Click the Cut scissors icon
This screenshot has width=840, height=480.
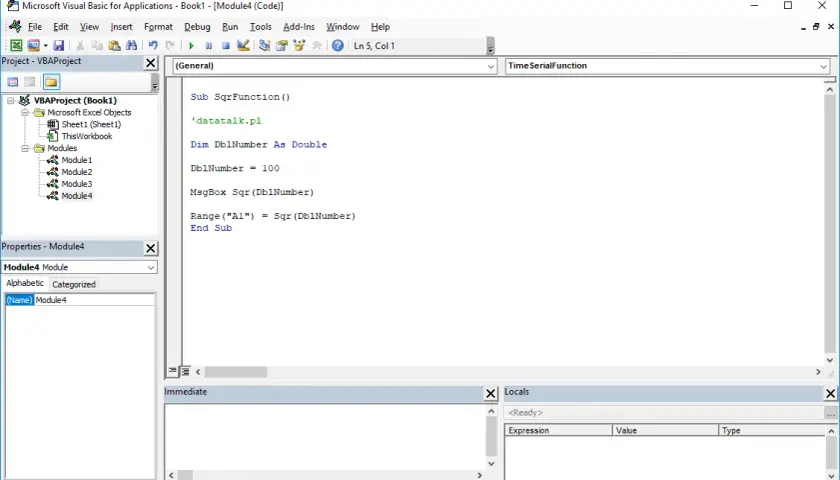click(x=80, y=46)
